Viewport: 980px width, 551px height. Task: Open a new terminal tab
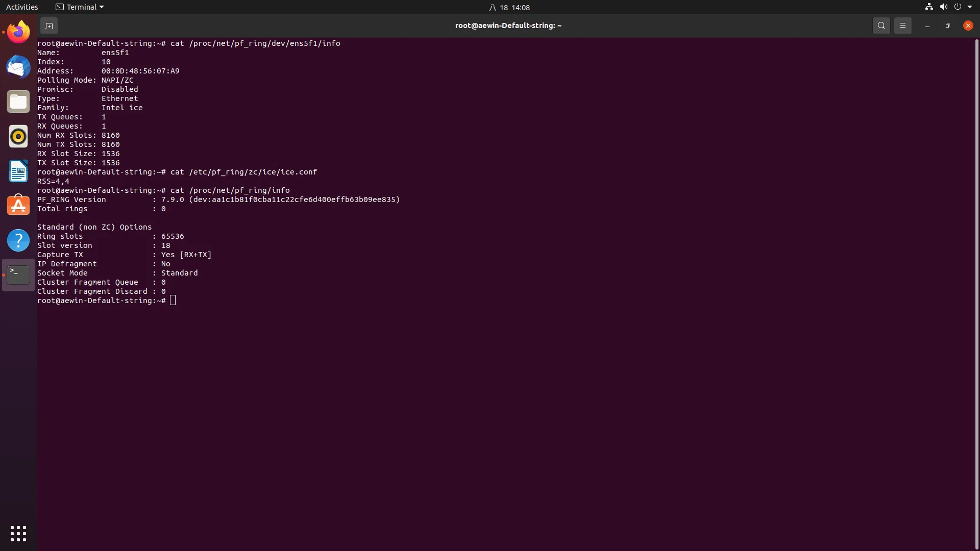tap(49, 26)
